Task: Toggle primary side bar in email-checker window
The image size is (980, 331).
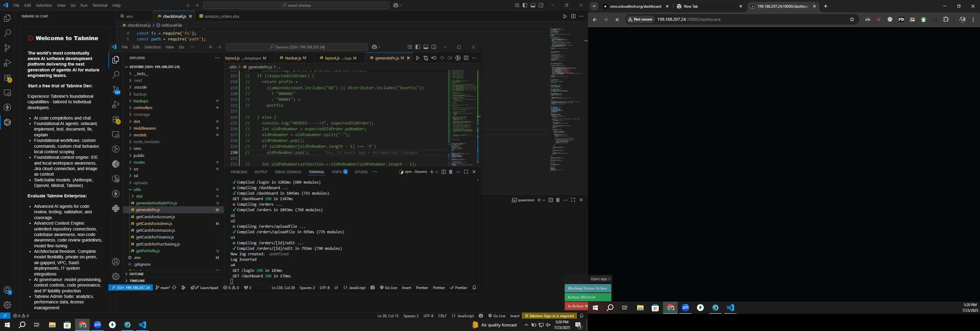Action: click(525, 5)
